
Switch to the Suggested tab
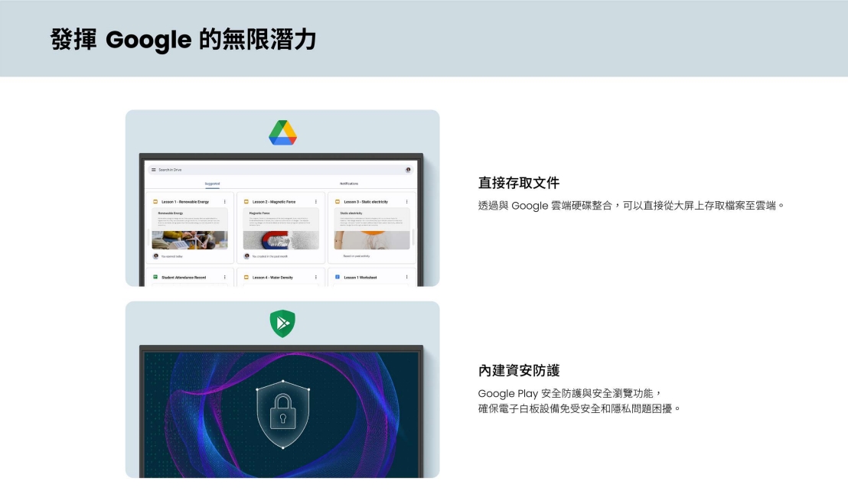tap(213, 184)
